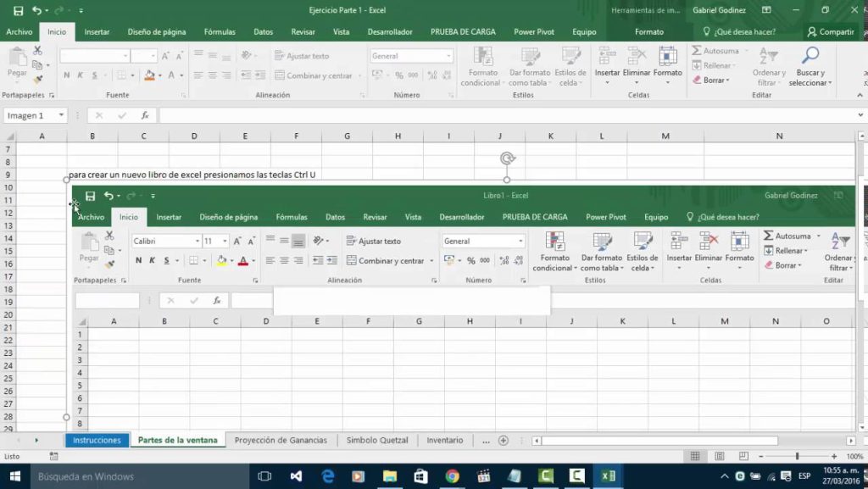This screenshot has width=868, height=489.
Task: Expand the Combinar y centrar dropdown arrow
Action: (x=359, y=75)
